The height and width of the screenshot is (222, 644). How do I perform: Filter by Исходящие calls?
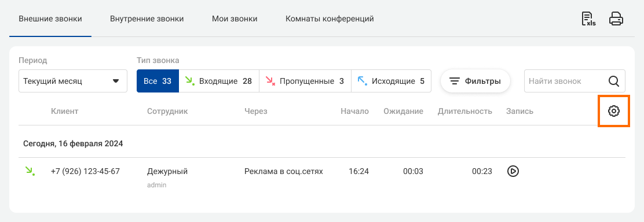tap(391, 81)
